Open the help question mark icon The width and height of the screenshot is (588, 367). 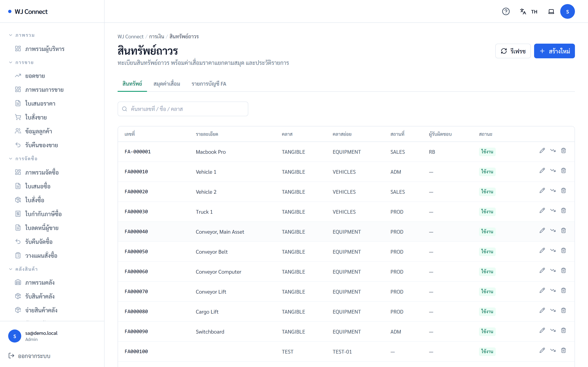pos(506,11)
